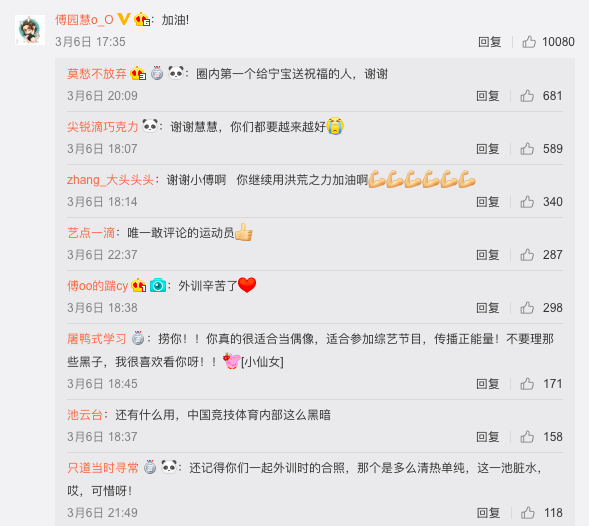Click 回复 on 屠鸭式学习's comment
Screen dimensions: 589x526
point(488,384)
